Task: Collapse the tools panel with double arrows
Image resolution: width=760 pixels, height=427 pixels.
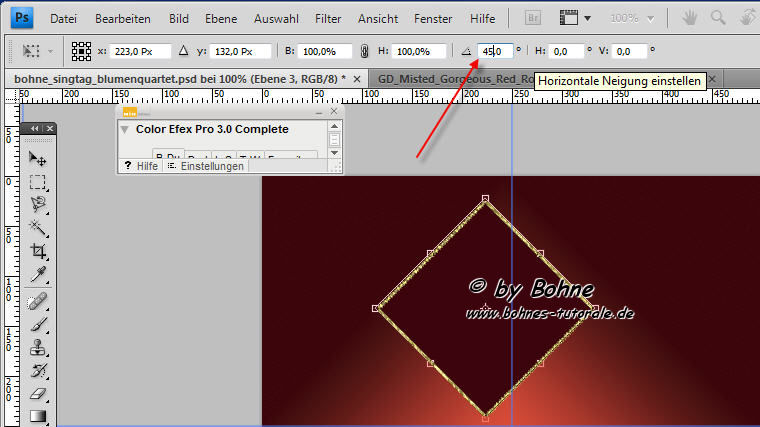Action: click(33, 129)
